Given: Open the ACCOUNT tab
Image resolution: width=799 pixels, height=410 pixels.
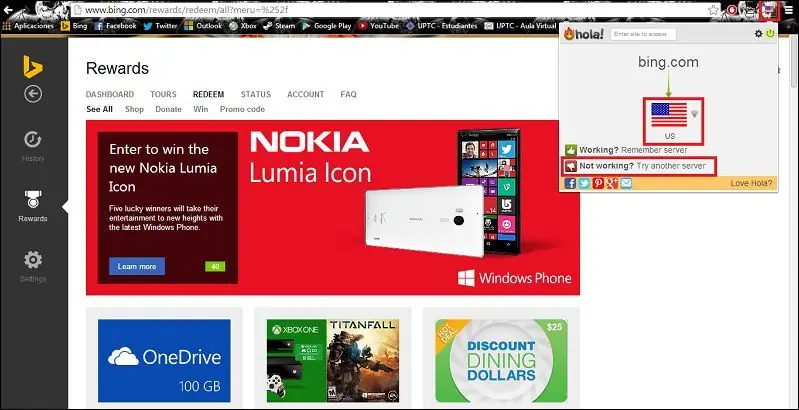Looking at the screenshot, I should coord(306,94).
